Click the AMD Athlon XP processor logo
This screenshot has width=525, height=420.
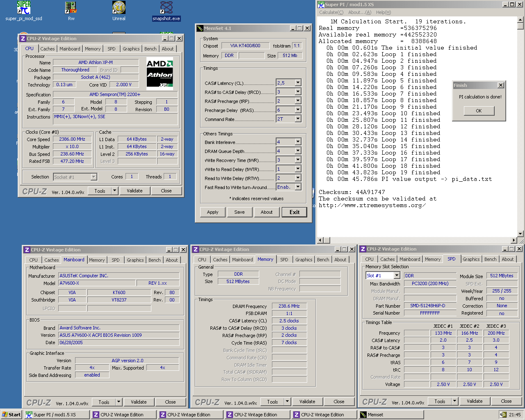pyautogui.click(x=160, y=74)
